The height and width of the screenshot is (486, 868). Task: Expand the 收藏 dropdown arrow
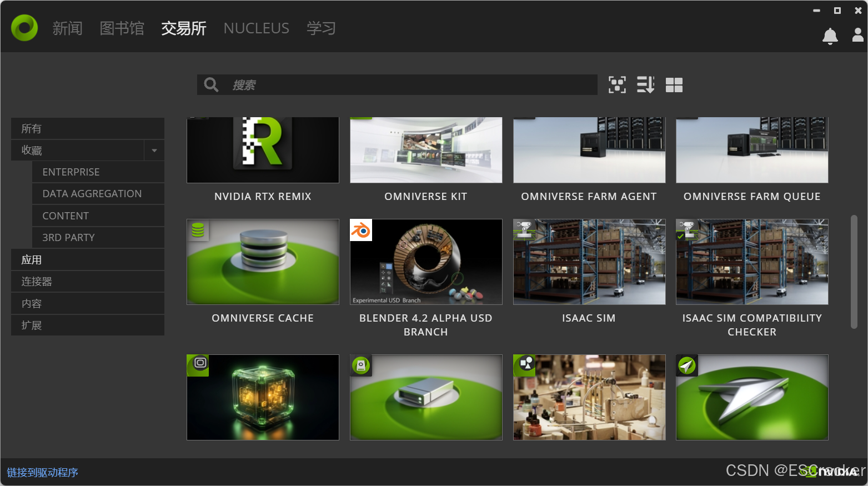(x=154, y=151)
